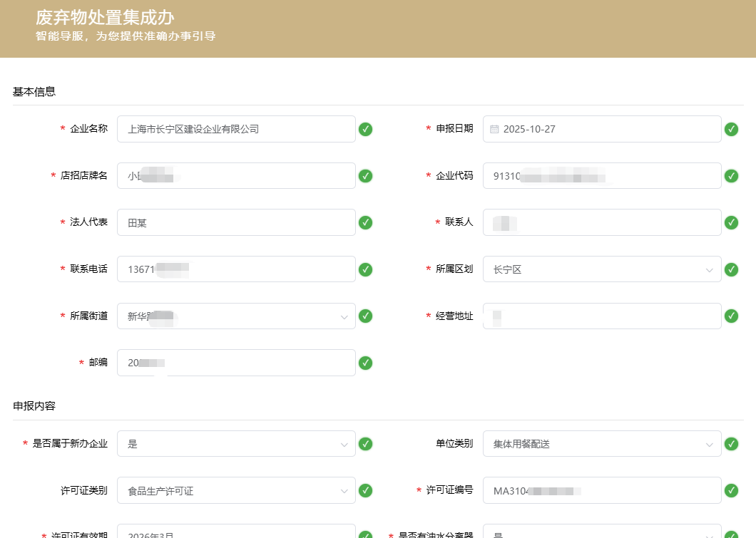Image resolution: width=756 pixels, height=538 pixels.
Task: Click green checkmark beside 联系电话 field
Action: point(365,269)
